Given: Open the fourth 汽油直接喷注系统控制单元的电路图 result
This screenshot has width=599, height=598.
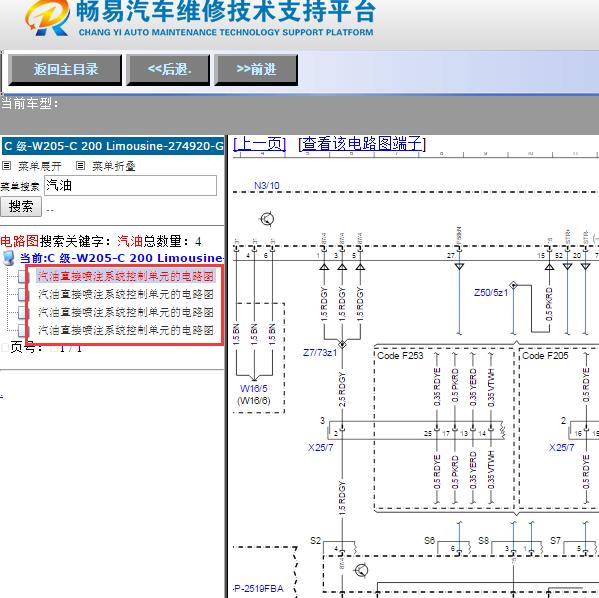Looking at the screenshot, I should pyautogui.click(x=126, y=330).
